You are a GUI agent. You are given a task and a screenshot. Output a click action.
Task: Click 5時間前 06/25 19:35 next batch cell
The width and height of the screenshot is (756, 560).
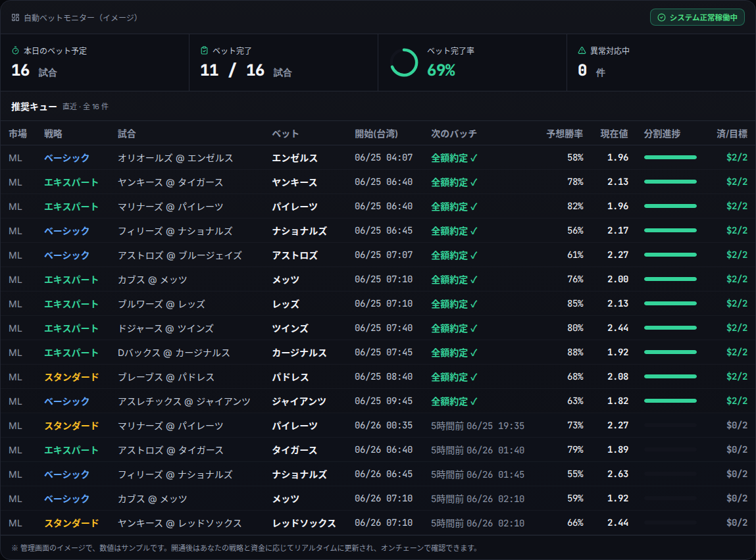click(478, 426)
